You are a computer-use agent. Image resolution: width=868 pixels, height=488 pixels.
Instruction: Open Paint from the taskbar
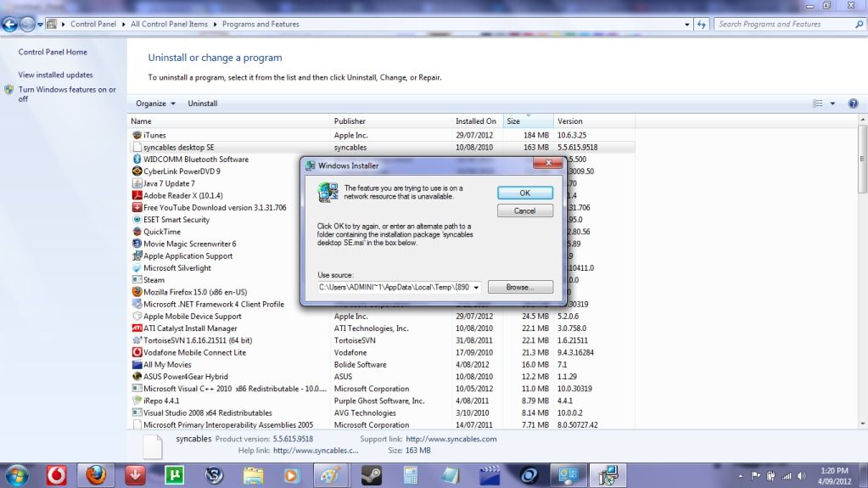[x=331, y=475]
